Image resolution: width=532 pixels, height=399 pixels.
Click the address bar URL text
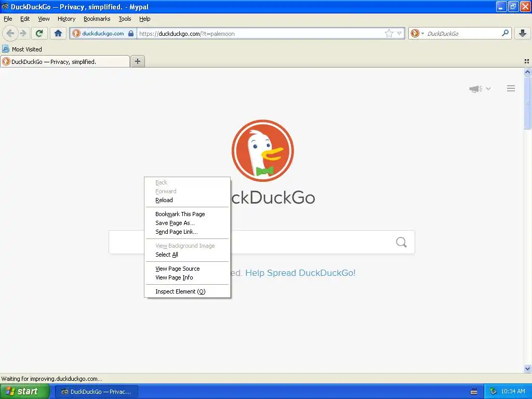point(187,34)
